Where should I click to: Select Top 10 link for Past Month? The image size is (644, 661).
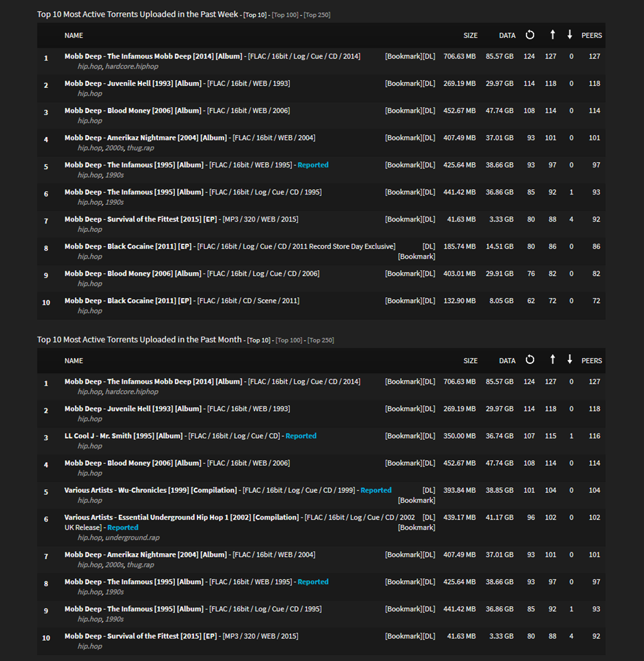(259, 341)
